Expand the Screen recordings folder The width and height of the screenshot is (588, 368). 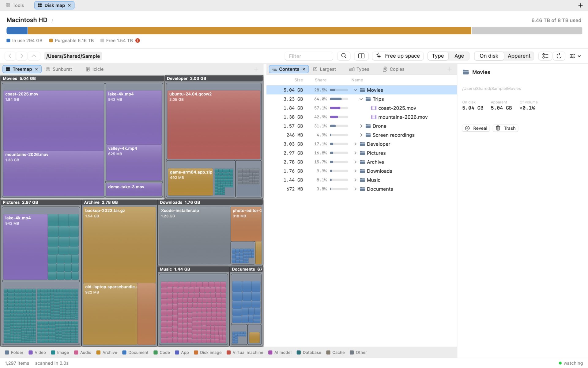click(361, 135)
